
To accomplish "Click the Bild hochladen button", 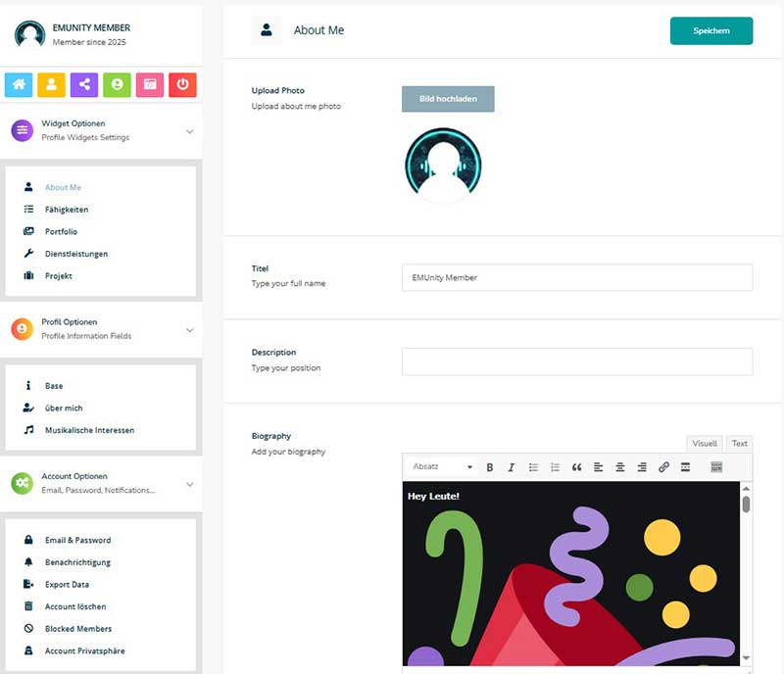I will coord(448,99).
